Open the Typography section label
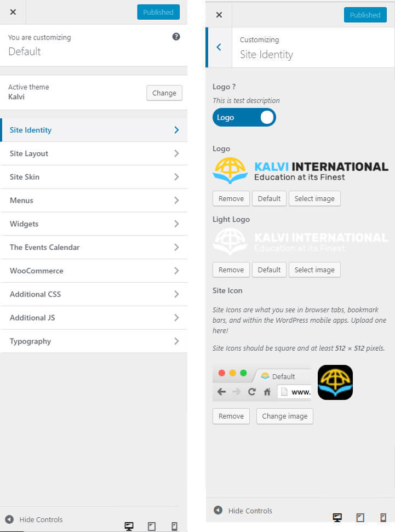Image resolution: width=395 pixels, height=532 pixels. [31, 341]
